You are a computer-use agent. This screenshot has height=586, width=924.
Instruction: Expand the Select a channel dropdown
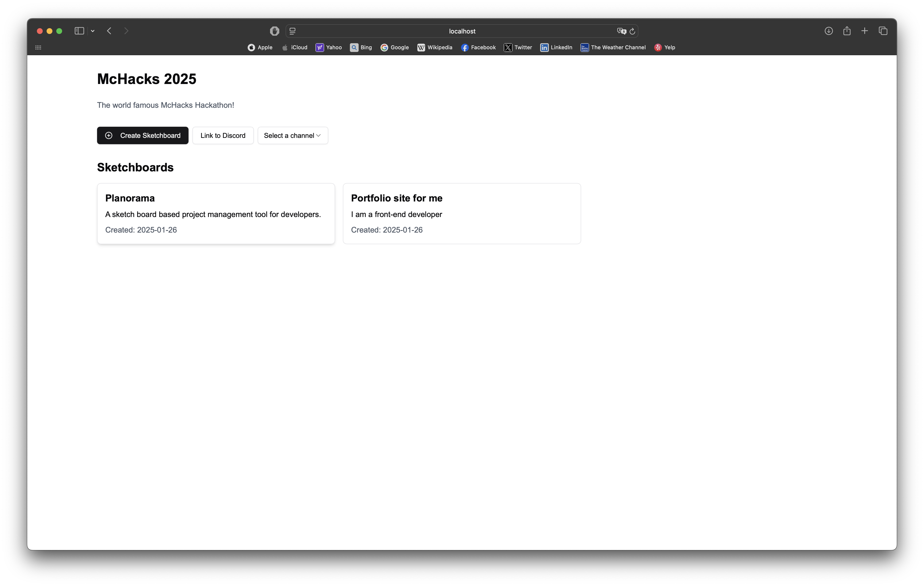292,135
